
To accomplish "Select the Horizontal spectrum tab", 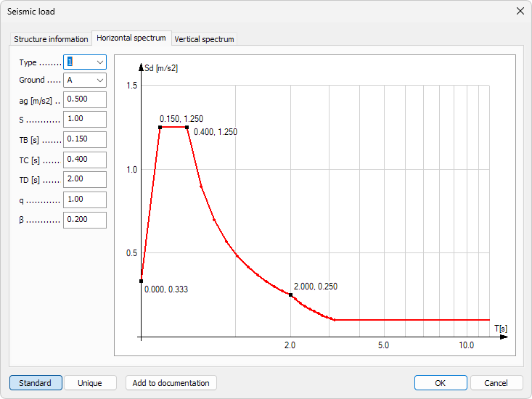I will point(131,38).
